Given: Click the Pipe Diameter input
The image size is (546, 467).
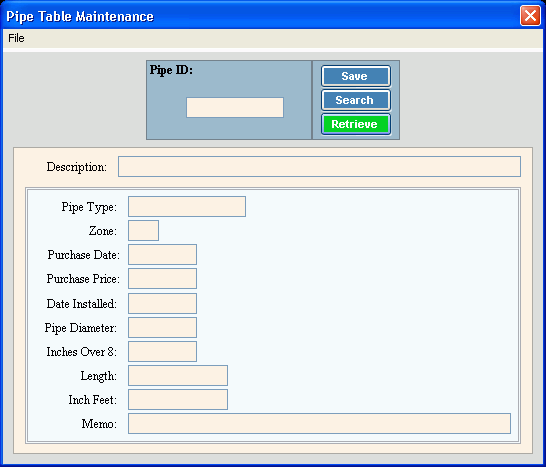Looking at the screenshot, I should [x=162, y=328].
